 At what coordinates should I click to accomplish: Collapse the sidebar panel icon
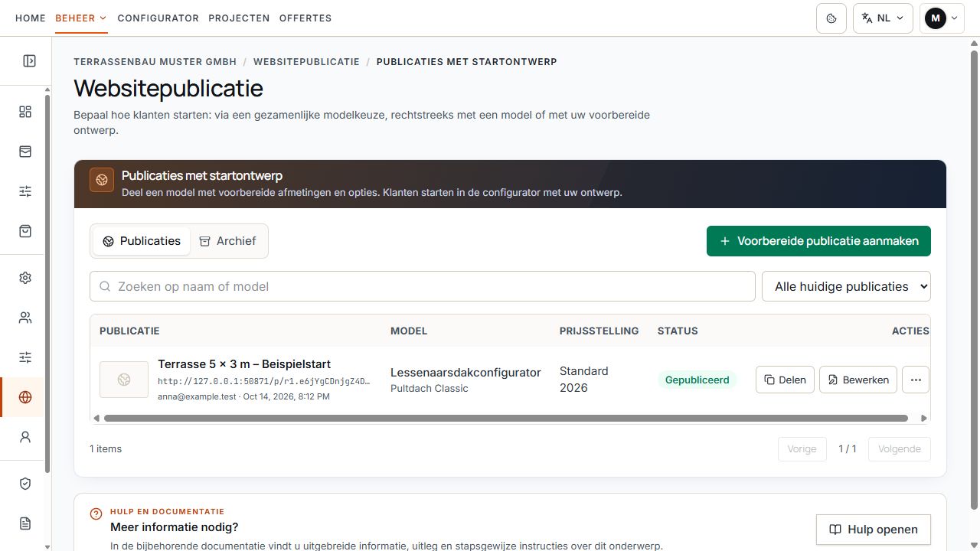point(29,60)
